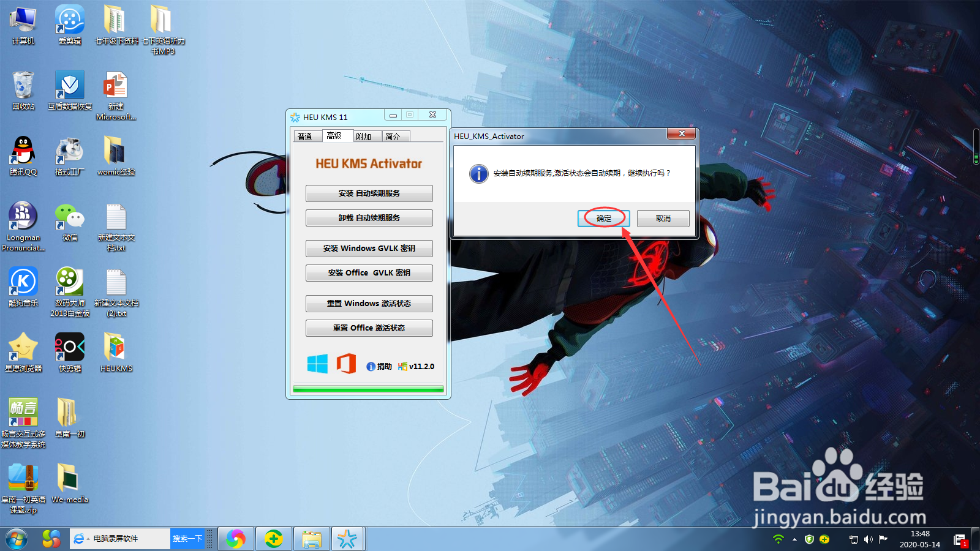
Task: Open the 畅言交互式多媒体教学系统 shortcut
Action: pyautogui.click(x=23, y=424)
